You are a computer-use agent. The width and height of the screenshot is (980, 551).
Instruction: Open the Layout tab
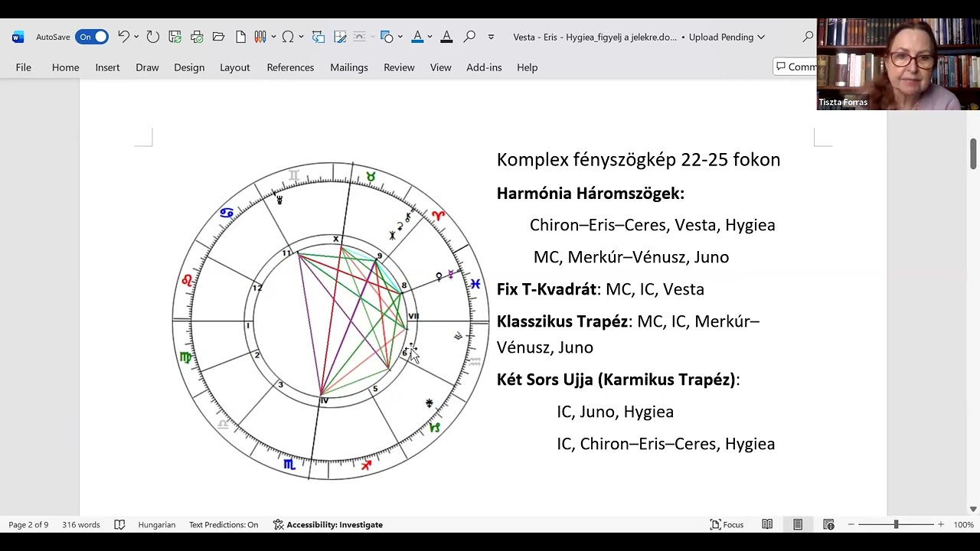click(235, 67)
